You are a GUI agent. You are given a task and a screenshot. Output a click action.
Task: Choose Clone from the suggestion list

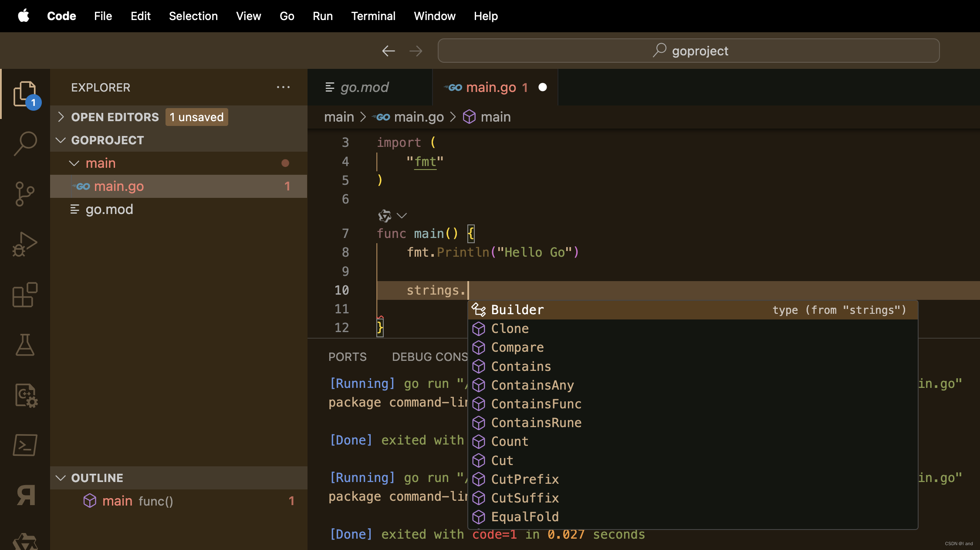click(693, 329)
